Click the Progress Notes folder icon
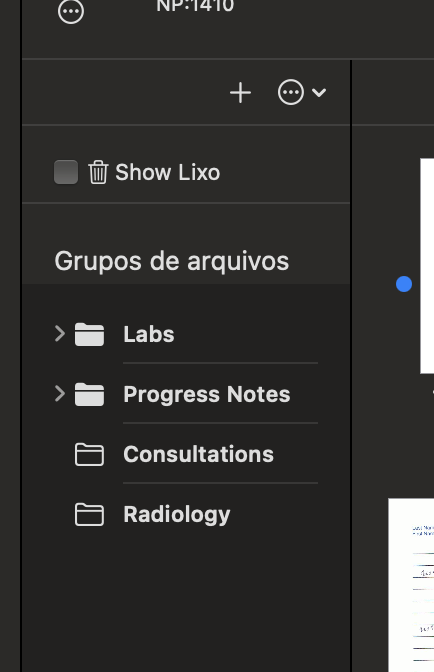The height and width of the screenshot is (672, 434). pyautogui.click(x=90, y=394)
